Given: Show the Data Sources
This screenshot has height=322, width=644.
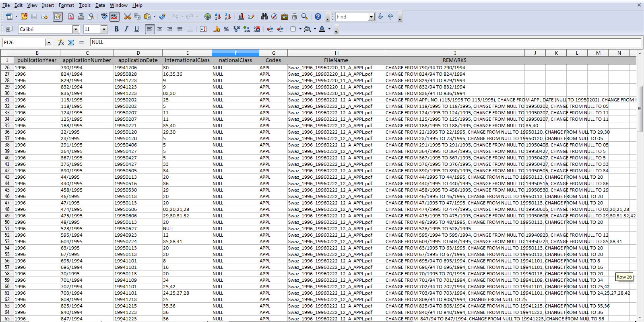Looking at the screenshot, I should (x=295, y=17).
